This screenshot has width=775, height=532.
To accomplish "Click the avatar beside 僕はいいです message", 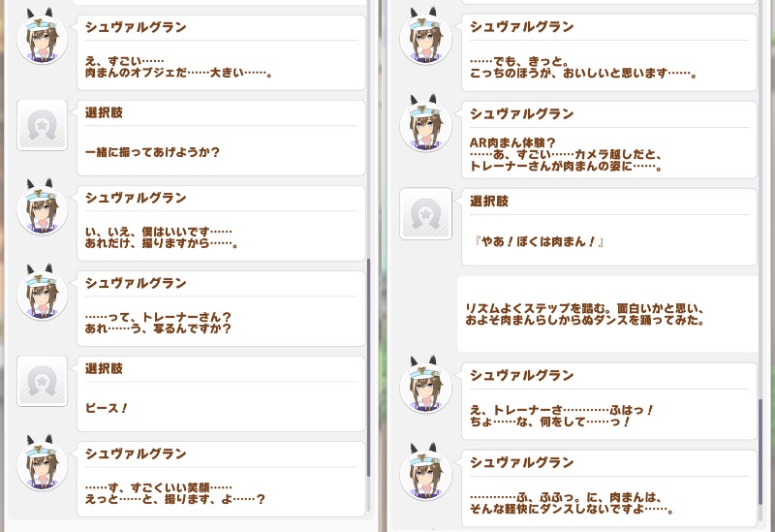I will [x=42, y=207].
